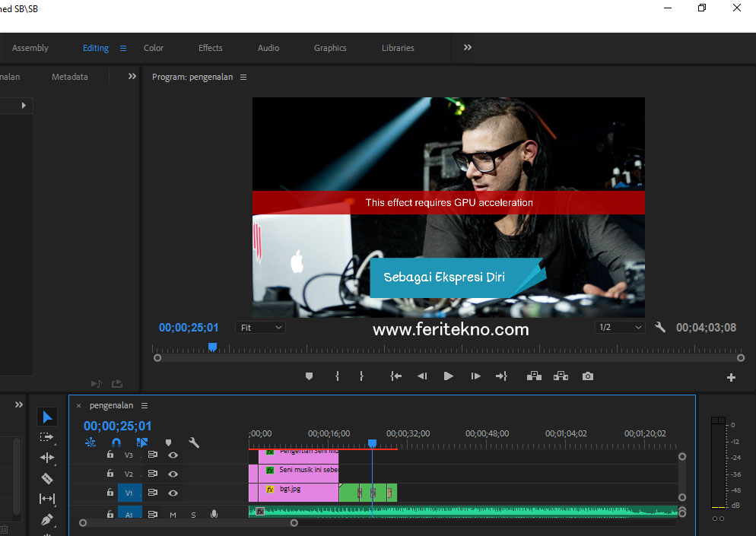Image resolution: width=756 pixels, height=536 pixels.
Task: Hide track V2 output eye
Action: [173, 474]
